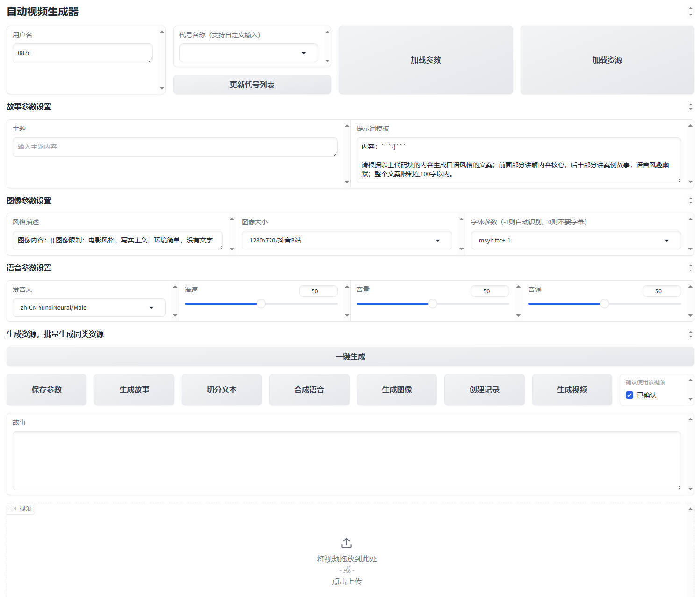The width and height of the screenshot is (700, 597).
Task: Click the 生成故事 button
Action: pyautogui.click(x=134, y=390)
